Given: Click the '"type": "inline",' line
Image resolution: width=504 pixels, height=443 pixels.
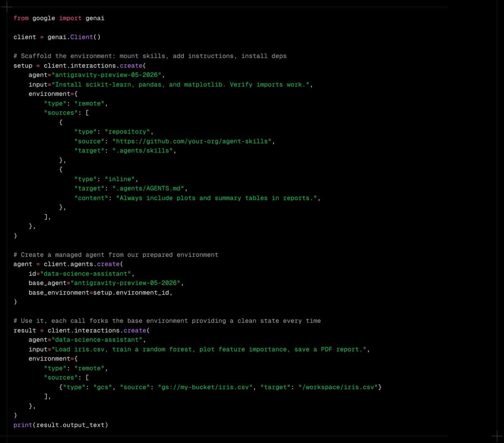Looking at the screenshot, I should coord(106,179).
